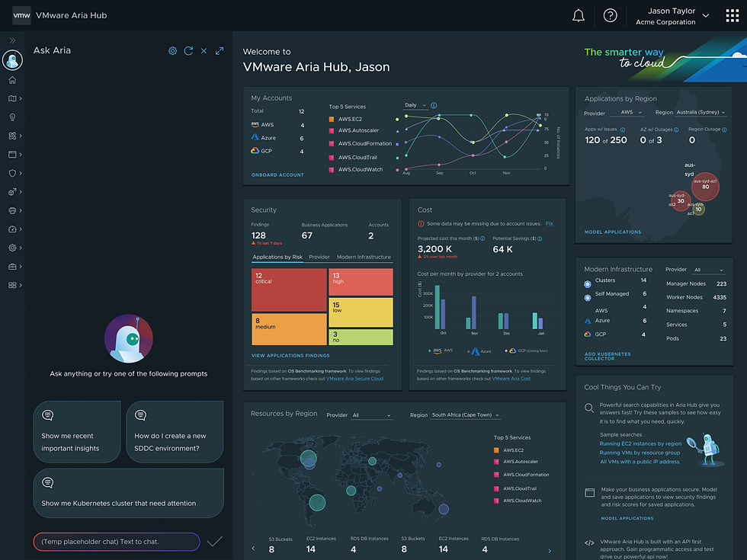Open the apps grid launcher icon
Image resolution: width=747 pixels, height=560 pixels.
pos(732,16)
